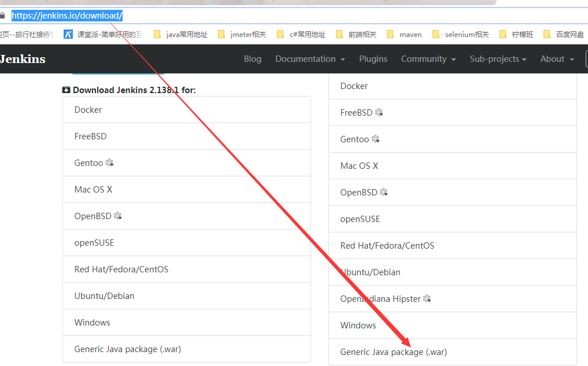Open the 柠檬班 bookmark folder
Viewport: 588px width, 366px height.
click(x=516, y=35)
